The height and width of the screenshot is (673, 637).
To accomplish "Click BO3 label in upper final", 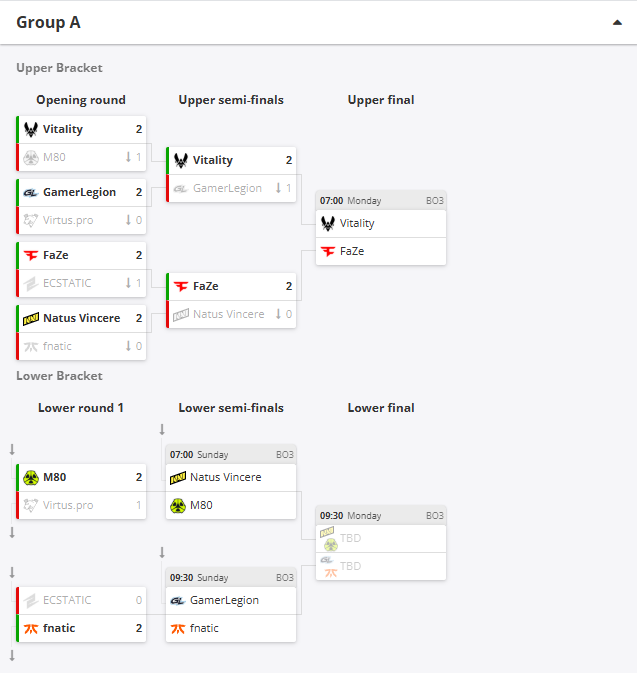I will [x=434, y=201].
